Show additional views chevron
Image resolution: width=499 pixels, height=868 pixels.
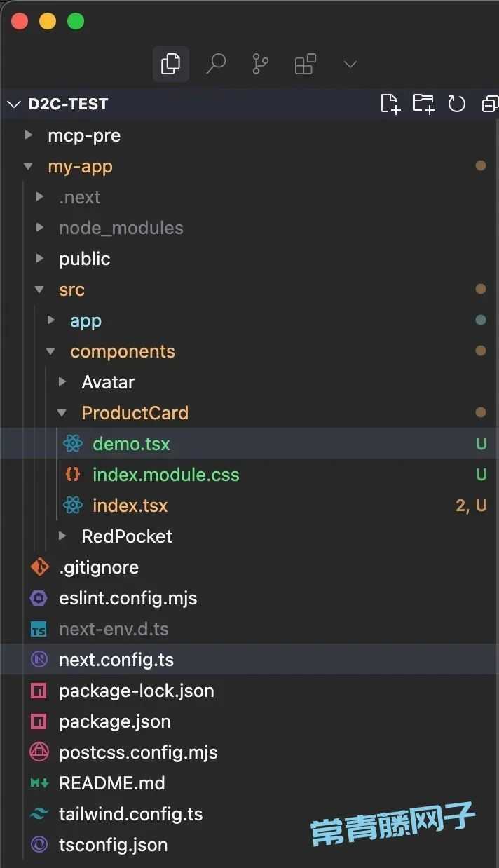point(350,65)
